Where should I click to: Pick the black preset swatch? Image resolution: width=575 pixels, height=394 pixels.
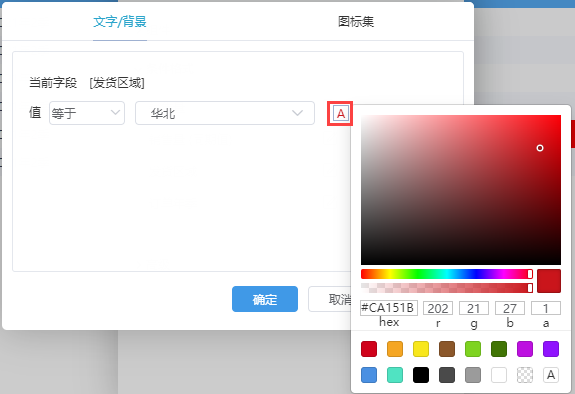pos(421,375)
